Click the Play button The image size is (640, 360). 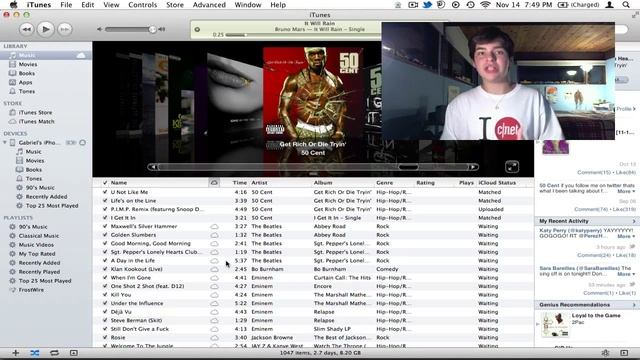point(45,29)
